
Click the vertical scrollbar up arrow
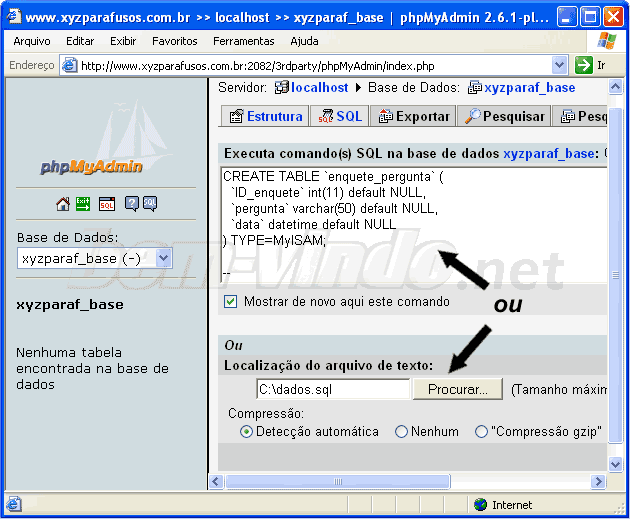coord(615,87)
